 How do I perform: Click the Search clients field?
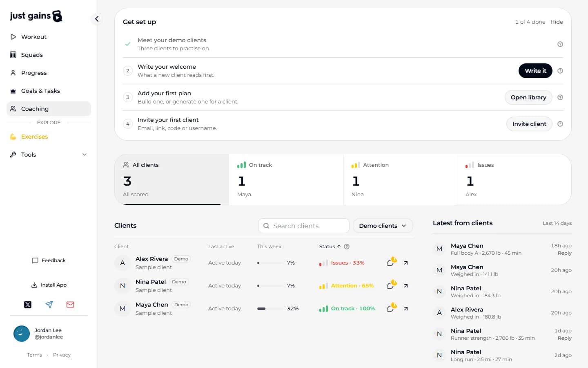[304, 226]
